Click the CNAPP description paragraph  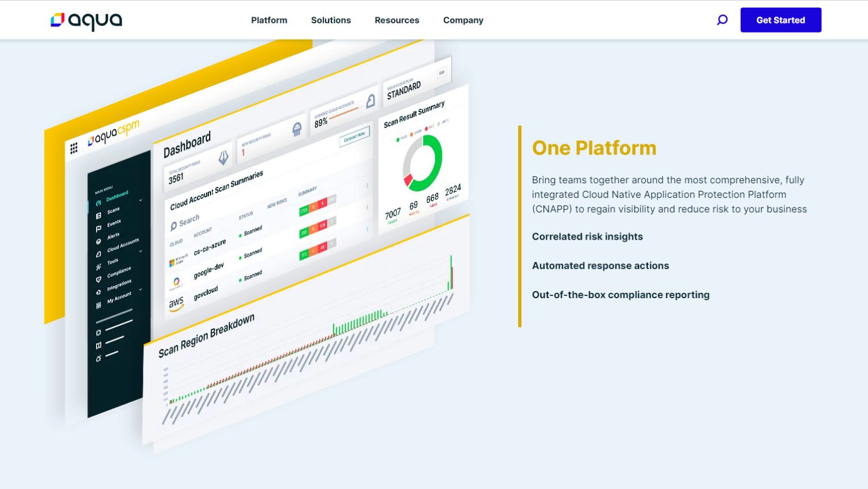tap(669, 195)
